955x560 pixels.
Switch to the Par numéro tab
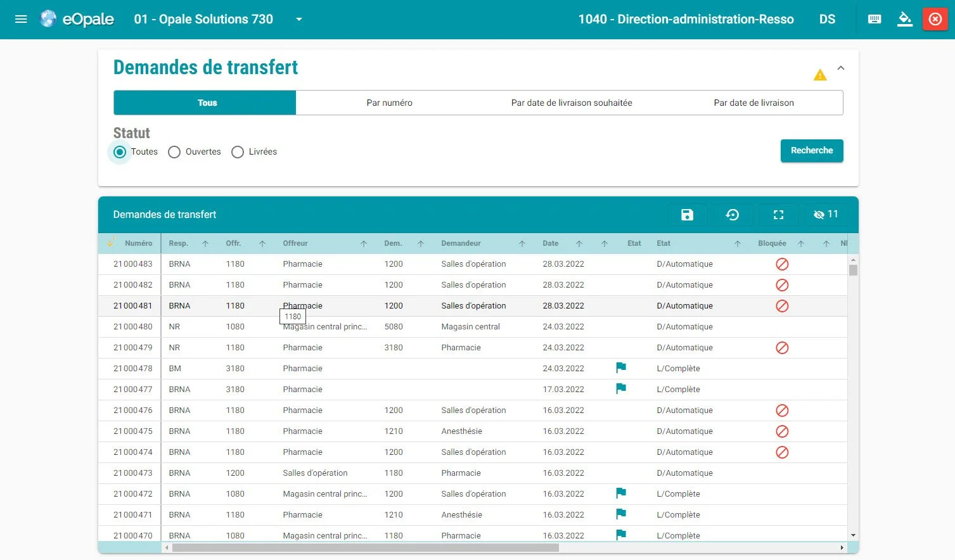point(389,103)
